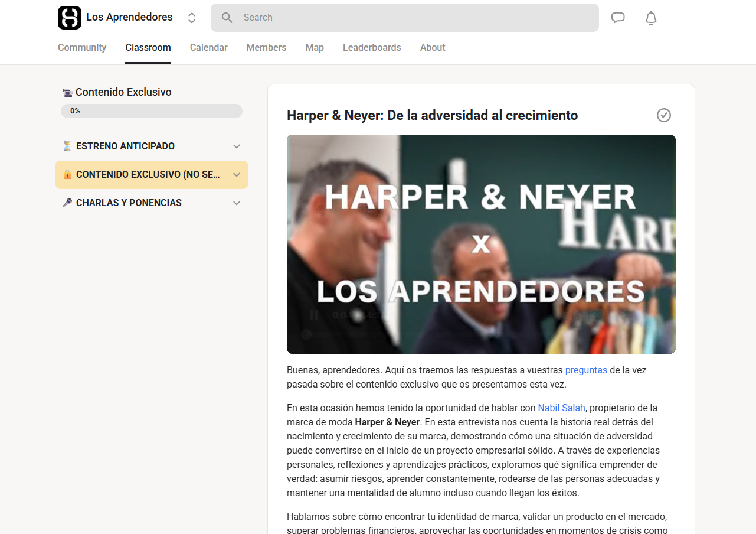The image size is (756, 534).
Task: Open the preguntas link
Action: pyautogui.click(x=586, y=370)
